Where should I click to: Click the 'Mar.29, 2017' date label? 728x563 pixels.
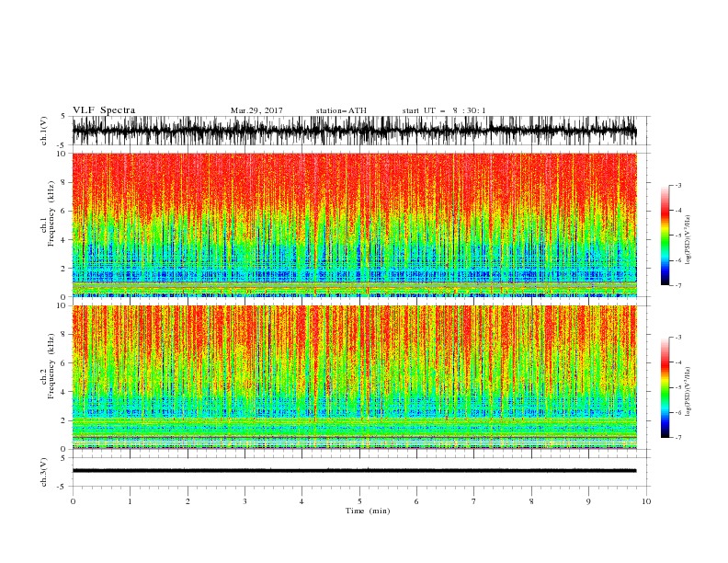click(256, 110)
